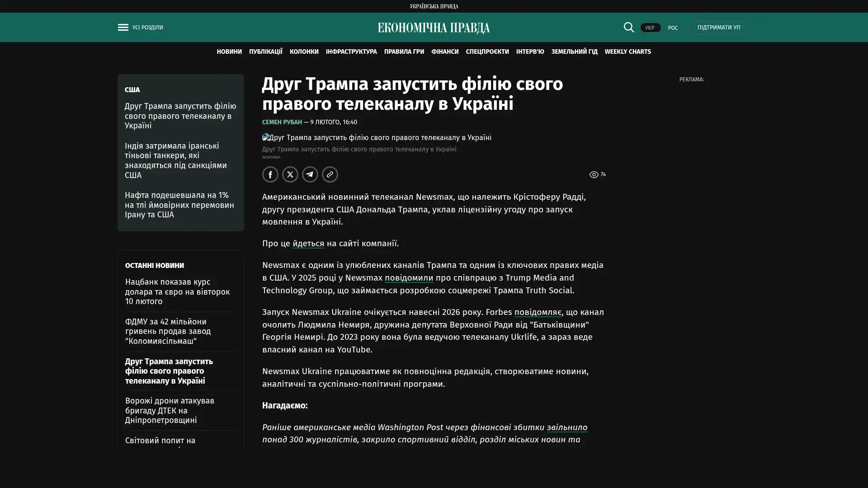Click the broken article image thumbnail
Image resolution: width=868 pixels, height=488 pixels.
[265, 137]
